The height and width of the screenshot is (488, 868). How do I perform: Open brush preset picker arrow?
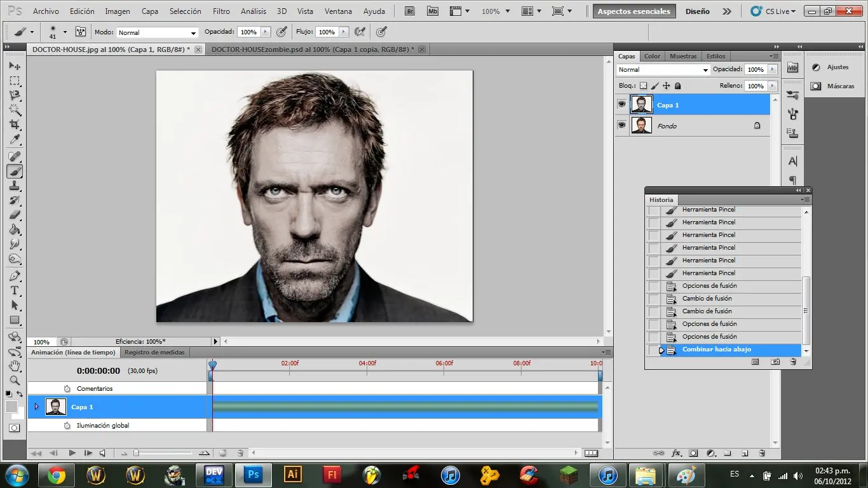64,32
